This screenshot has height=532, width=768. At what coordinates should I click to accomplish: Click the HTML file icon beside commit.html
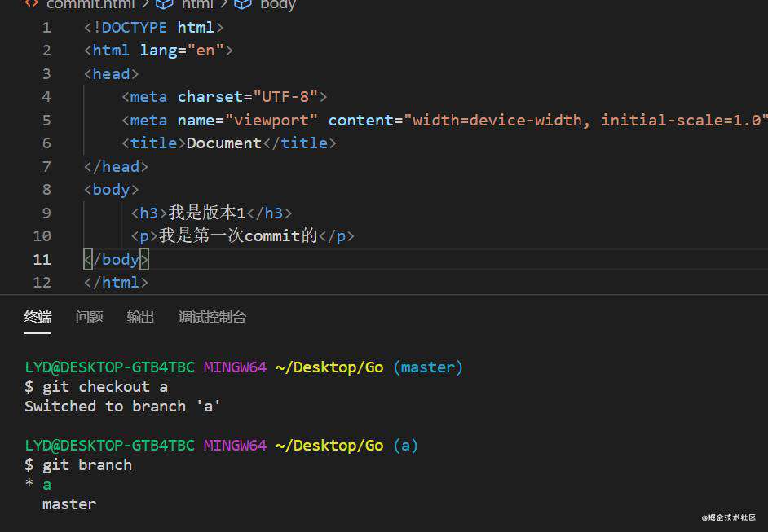tap(31, 3)
